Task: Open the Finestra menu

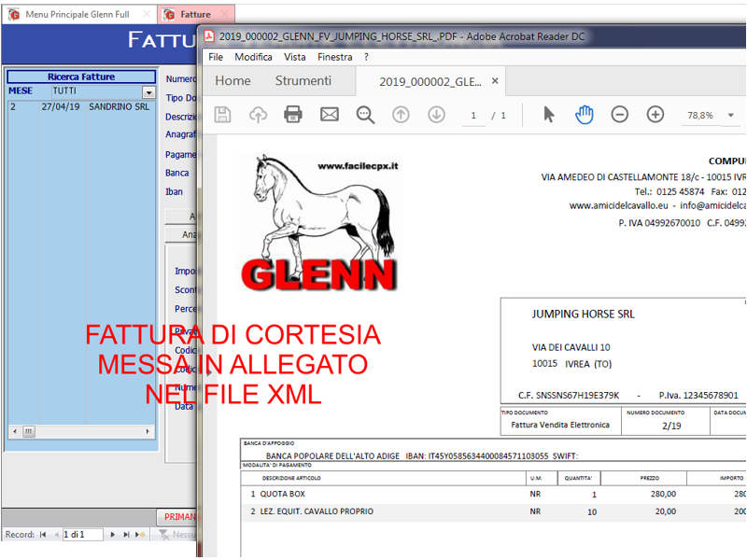Action: pyautogui.click(x=335, y=57)
